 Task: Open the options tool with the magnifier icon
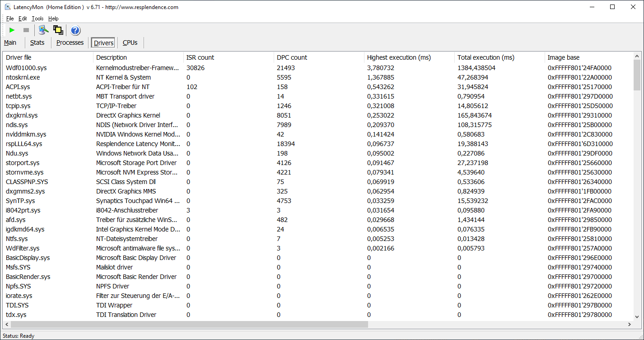pyautogui.click(x=43, y=30)
